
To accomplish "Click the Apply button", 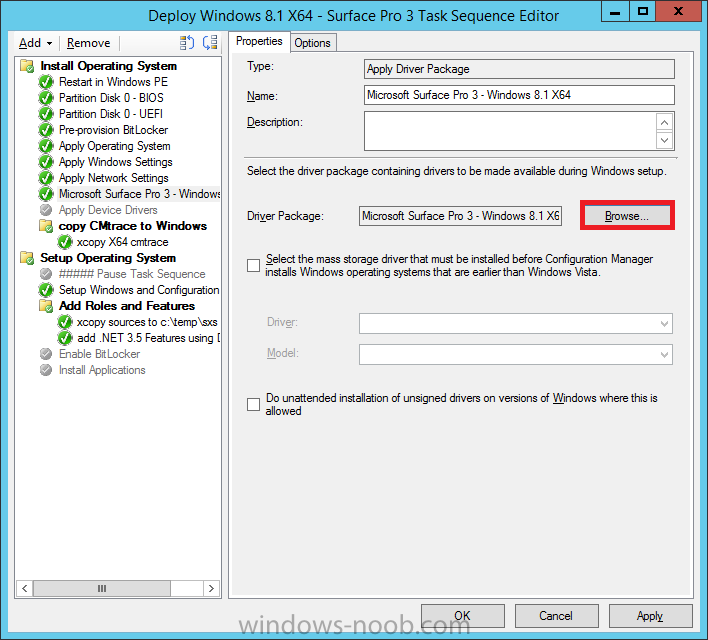I will click(x=650, y=616).
